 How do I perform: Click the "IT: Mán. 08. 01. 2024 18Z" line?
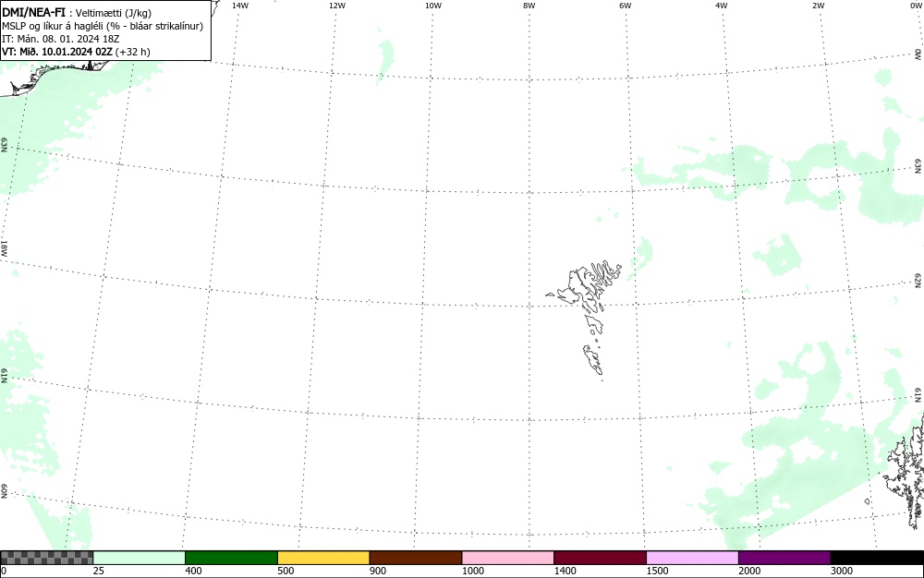(x=61, y=39)
